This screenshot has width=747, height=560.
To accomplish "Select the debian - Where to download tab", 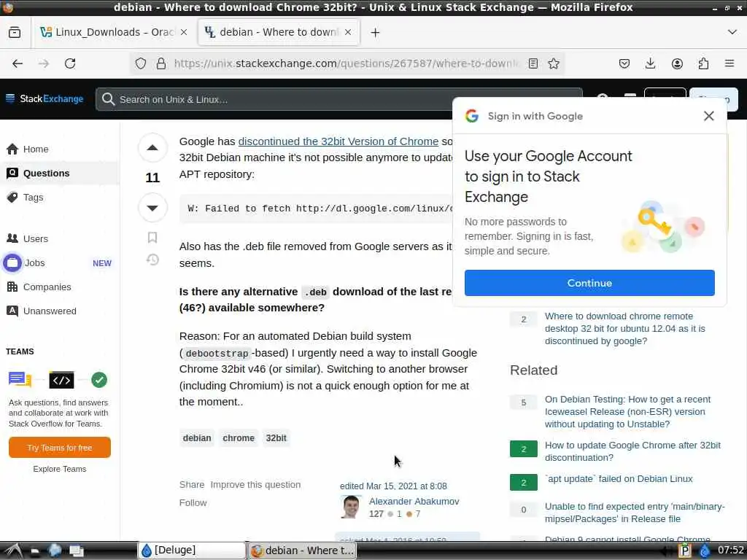I will tap(279, 32).
